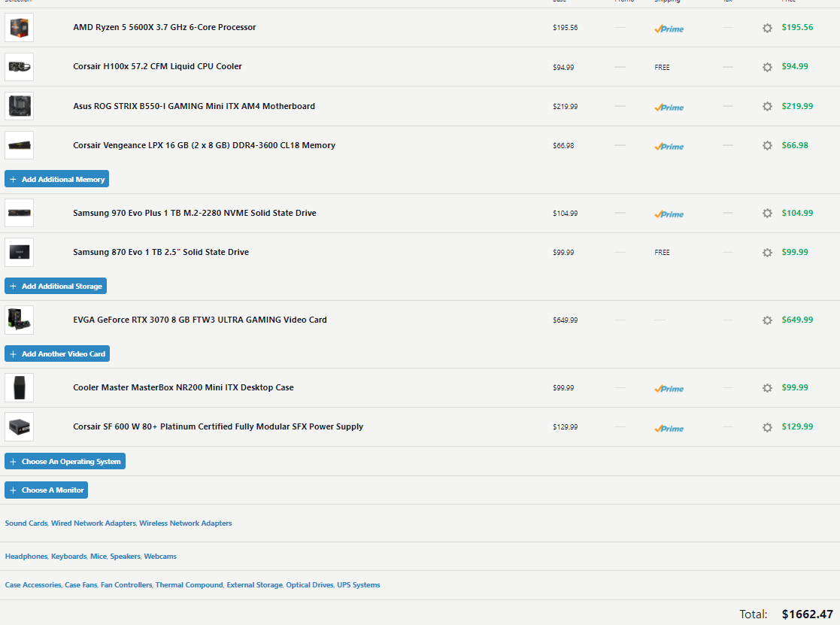Click Prime logo in Corsair SF power supply row

pyautogui.click(x=669, y=429)
